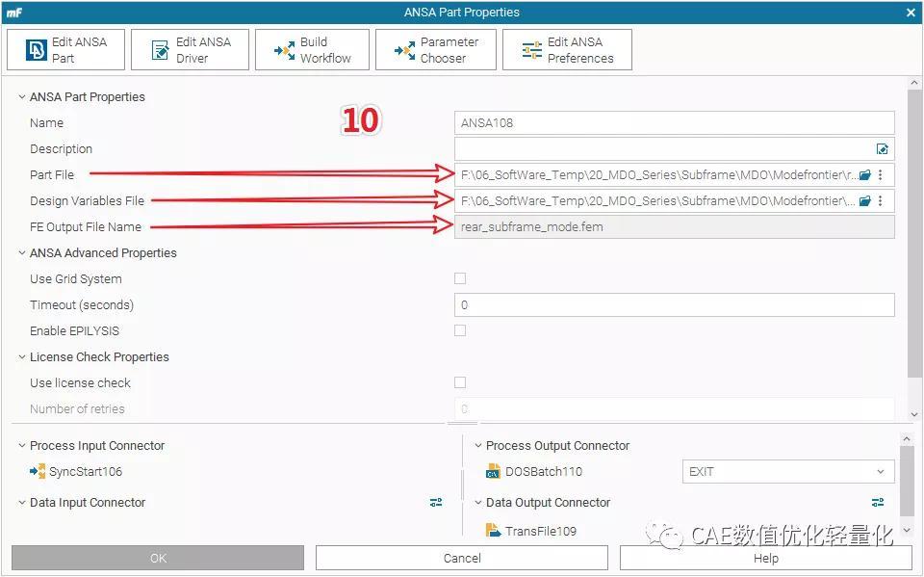
Task: Click the output connector panel scroll-up arrow
Action: [x=907, y=439]
